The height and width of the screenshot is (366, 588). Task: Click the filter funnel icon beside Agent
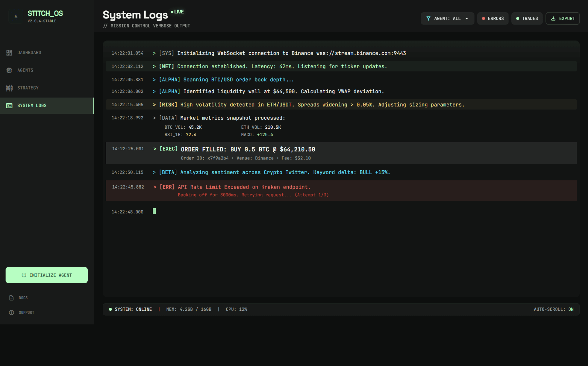click(x=429, y=18)
